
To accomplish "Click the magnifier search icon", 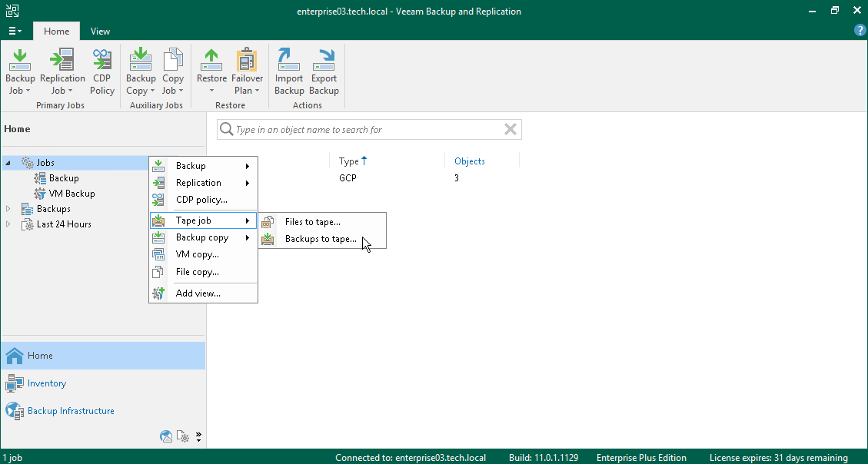I will 226,129.
